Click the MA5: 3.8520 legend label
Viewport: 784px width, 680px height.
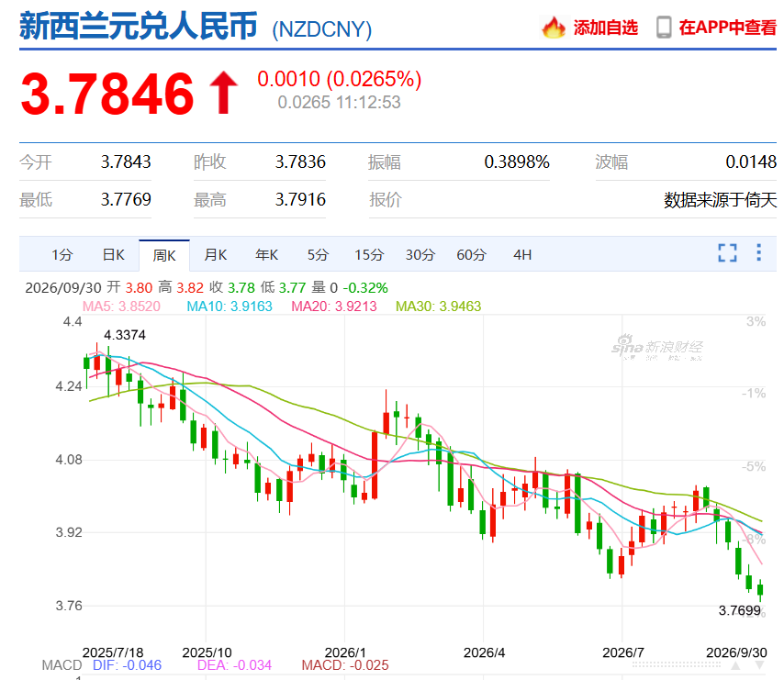[121, 307]
